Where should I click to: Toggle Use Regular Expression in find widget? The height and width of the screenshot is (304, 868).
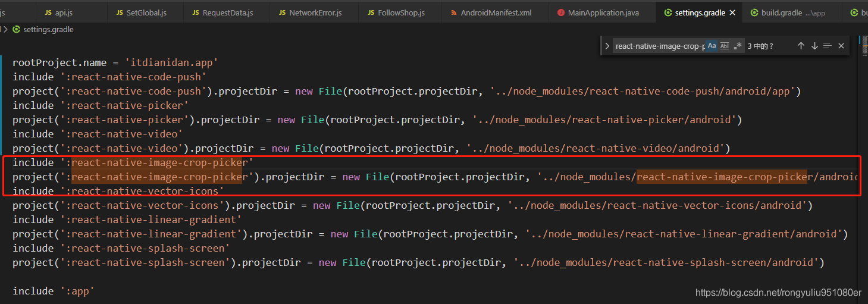click(738, 46)
